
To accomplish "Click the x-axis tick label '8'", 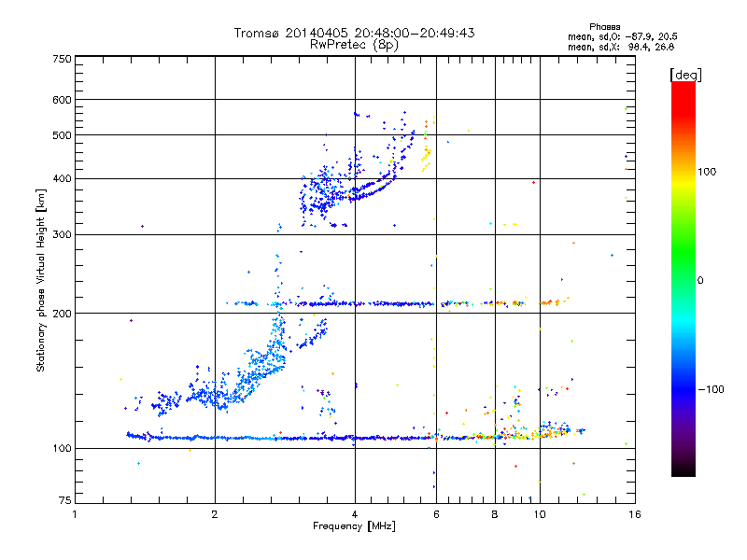I will [x=495, y=514].
